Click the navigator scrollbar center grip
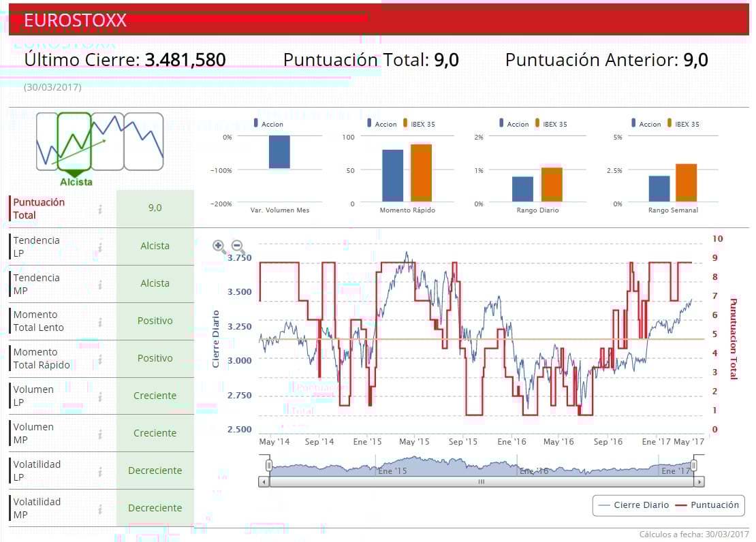The width and height of the screenshot is (756, 542). 481,481
